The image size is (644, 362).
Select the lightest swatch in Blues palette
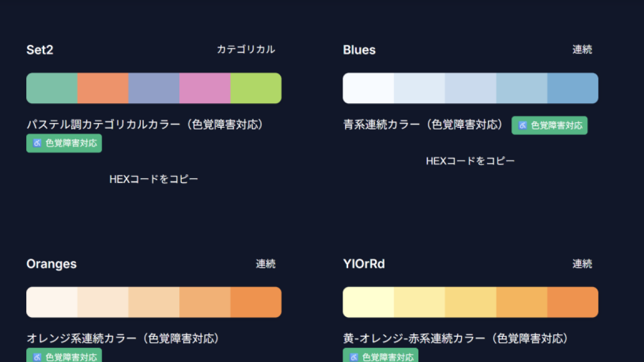click(368, 88)
